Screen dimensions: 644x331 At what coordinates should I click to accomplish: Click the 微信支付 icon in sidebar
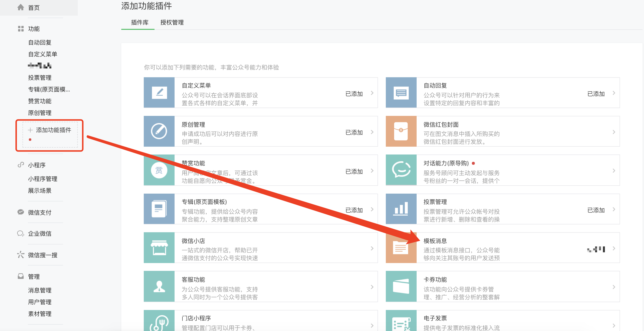(21, 212)
